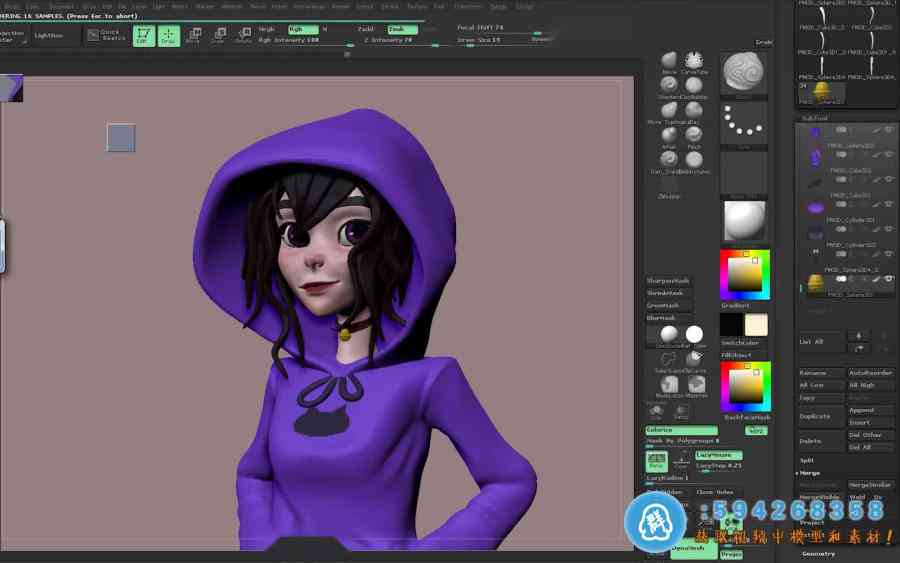Expand the Project section
Viewport: 900px width, 563px height.
click(812, 523)
